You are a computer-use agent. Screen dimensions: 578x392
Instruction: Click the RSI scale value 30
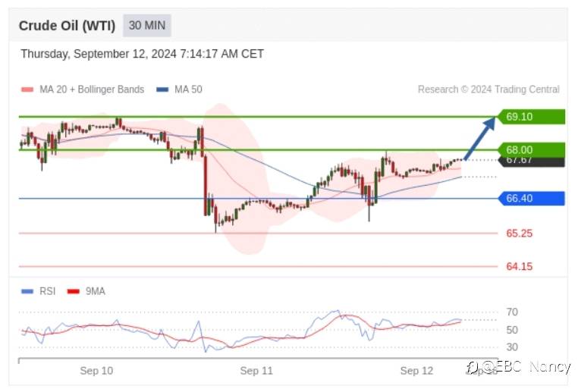(512, 347)
